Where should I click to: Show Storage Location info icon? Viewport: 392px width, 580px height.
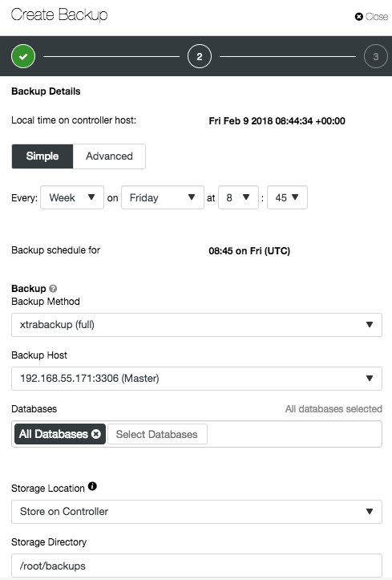(92, 486)
